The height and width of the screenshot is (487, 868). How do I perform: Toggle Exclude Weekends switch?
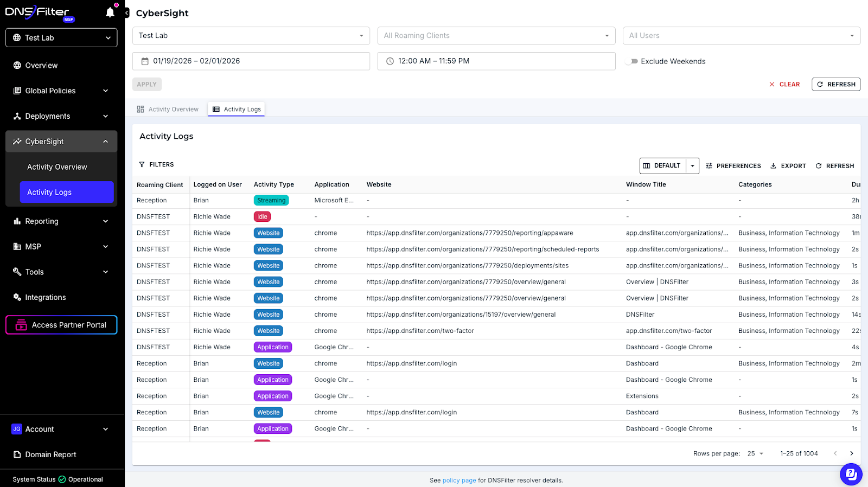tap(631, 61)
